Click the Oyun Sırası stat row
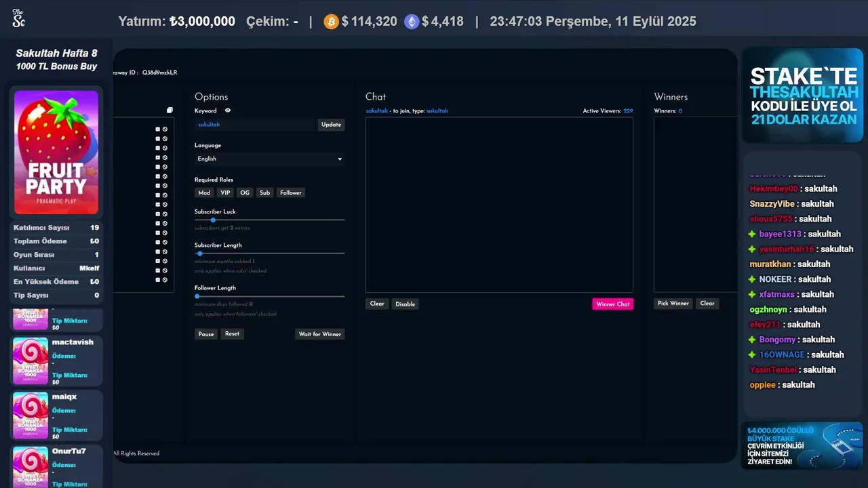 [x=56, y=255]
